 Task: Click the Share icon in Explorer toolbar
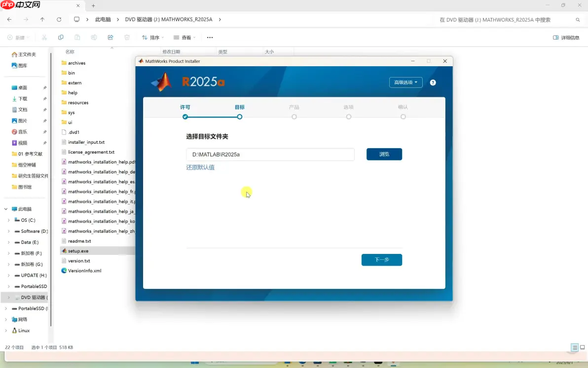[x=110, y=37]
